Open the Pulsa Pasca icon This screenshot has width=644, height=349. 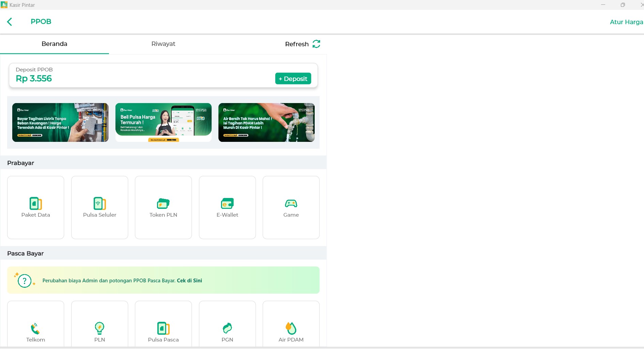163,328
